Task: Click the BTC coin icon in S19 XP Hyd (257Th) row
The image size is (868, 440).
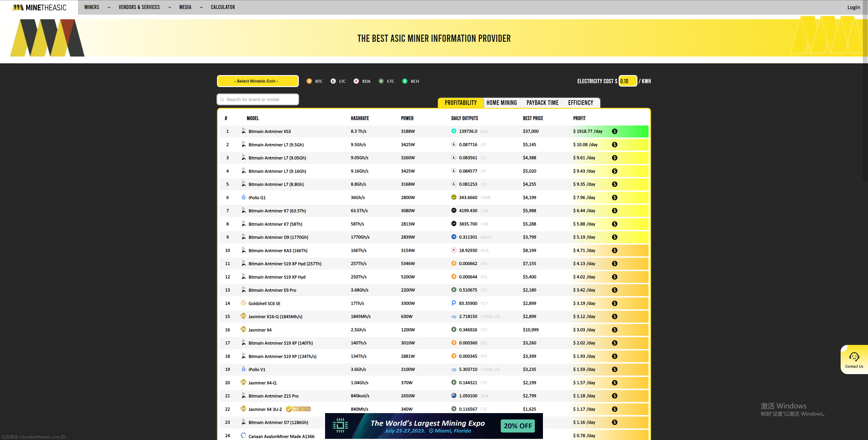Action: point(454,263)
